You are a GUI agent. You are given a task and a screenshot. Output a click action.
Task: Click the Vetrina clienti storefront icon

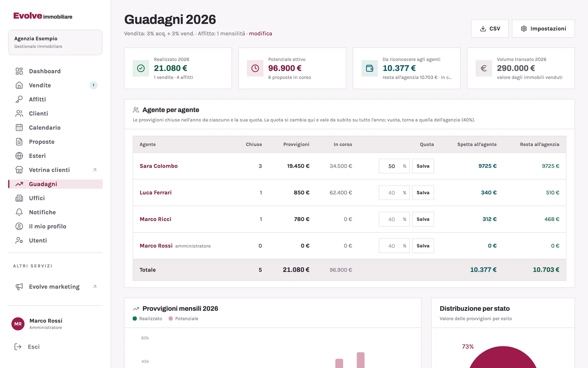point(19,170)
